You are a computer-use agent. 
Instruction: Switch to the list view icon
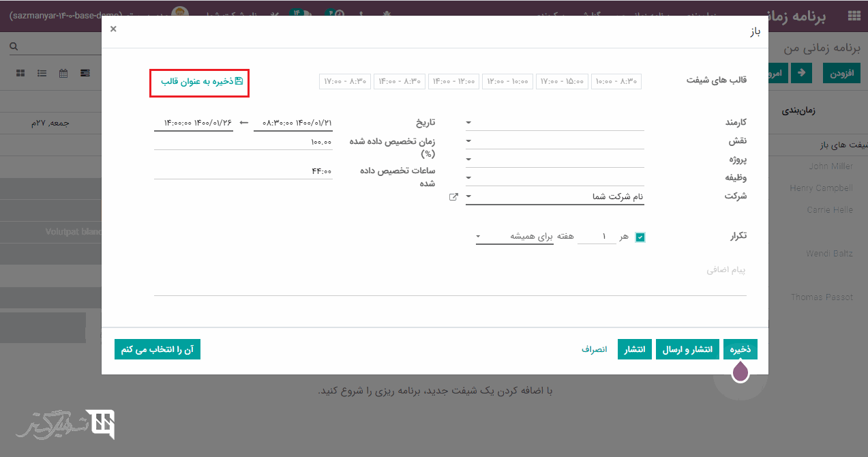pyautogui.click(x=42, y=73)
